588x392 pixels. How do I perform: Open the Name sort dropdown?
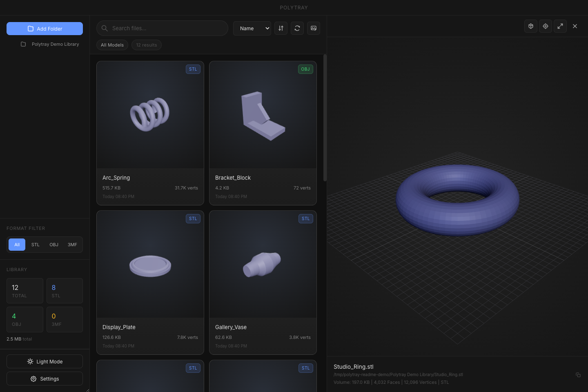tap(252, 28)
